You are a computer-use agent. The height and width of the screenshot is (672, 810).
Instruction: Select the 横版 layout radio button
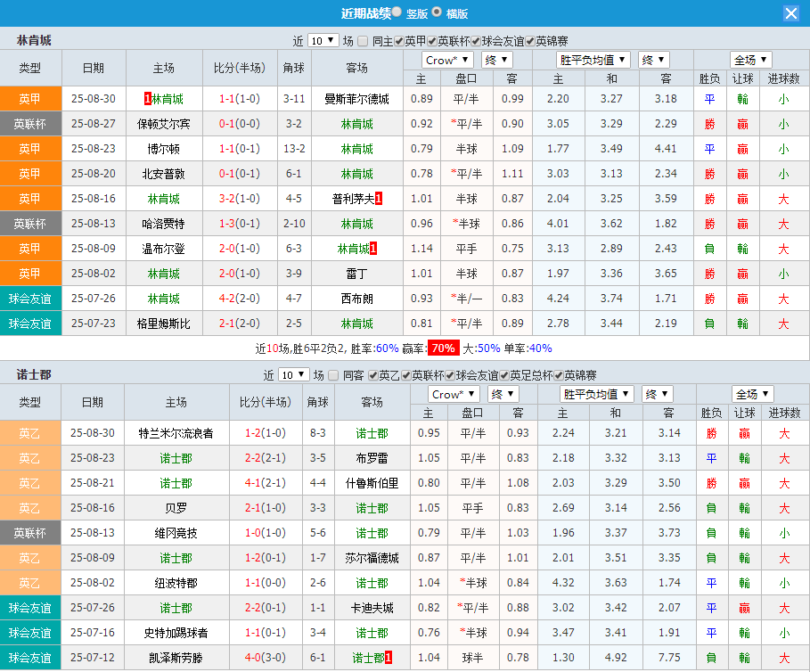(x=438, y=12)
